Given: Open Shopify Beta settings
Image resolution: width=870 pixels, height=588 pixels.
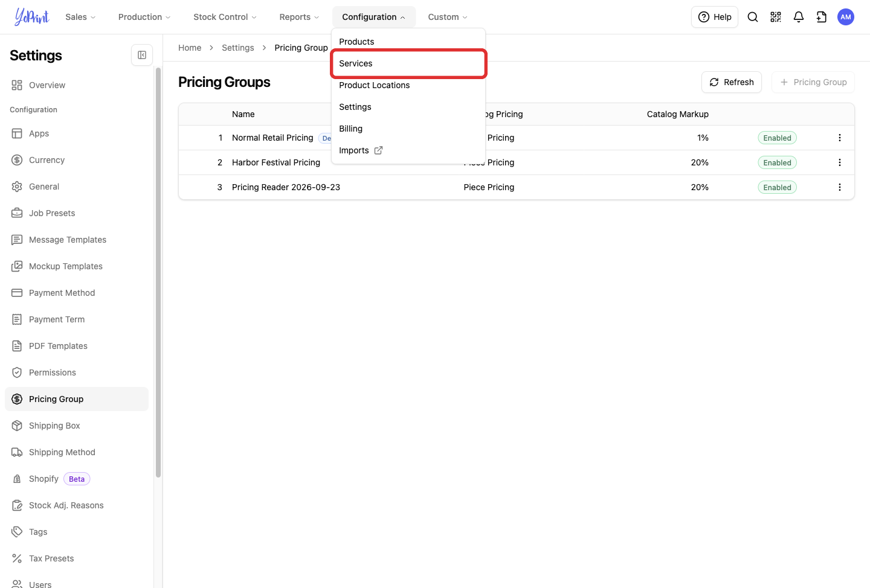Looking at the screenshot, I should coord(77,479).
